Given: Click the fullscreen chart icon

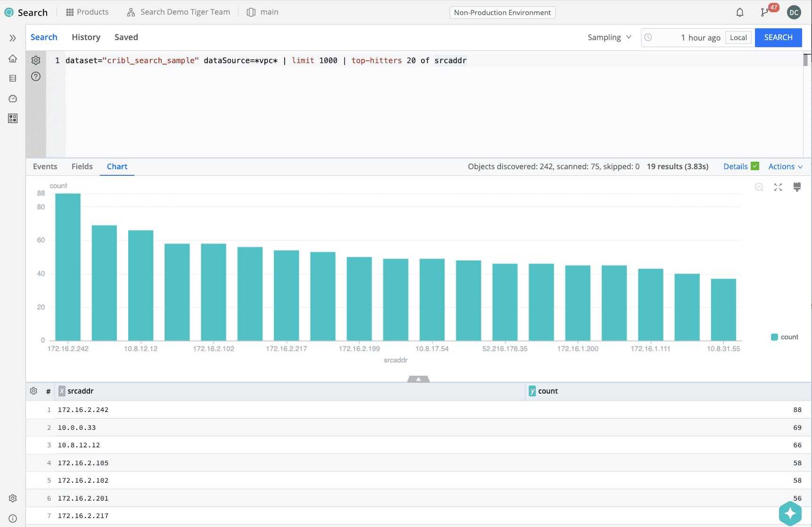Looking at the screenshot, I should [x=778, y=187].
